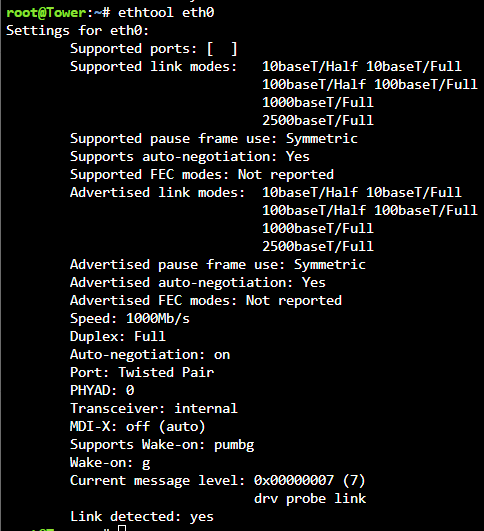Click the 'Settings for eth0:' line
The width and height of the screenshot is (484, 531).
coord(78,30)
